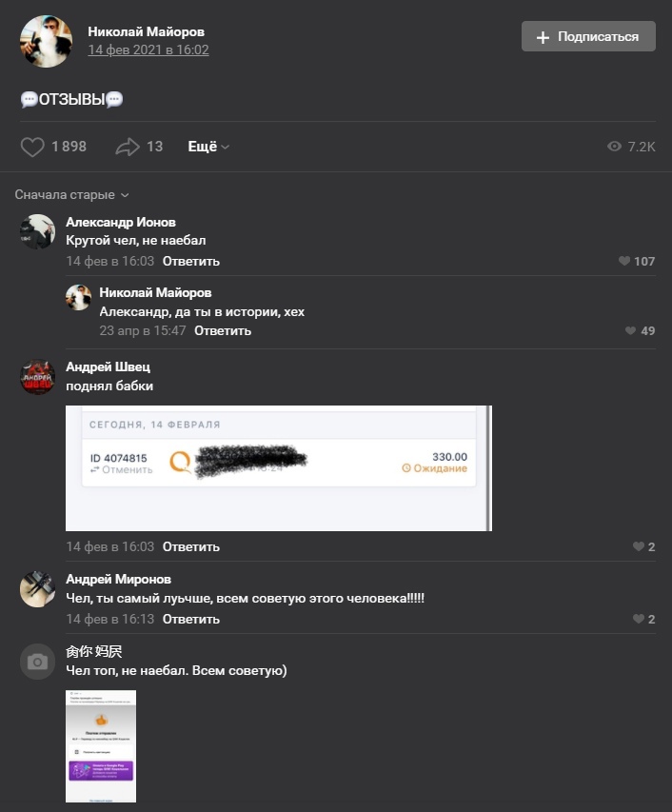Viewport: 672px width, 812px height.
Task: Like Андрей Швец's comment heart
Action: tap(639, 546)
